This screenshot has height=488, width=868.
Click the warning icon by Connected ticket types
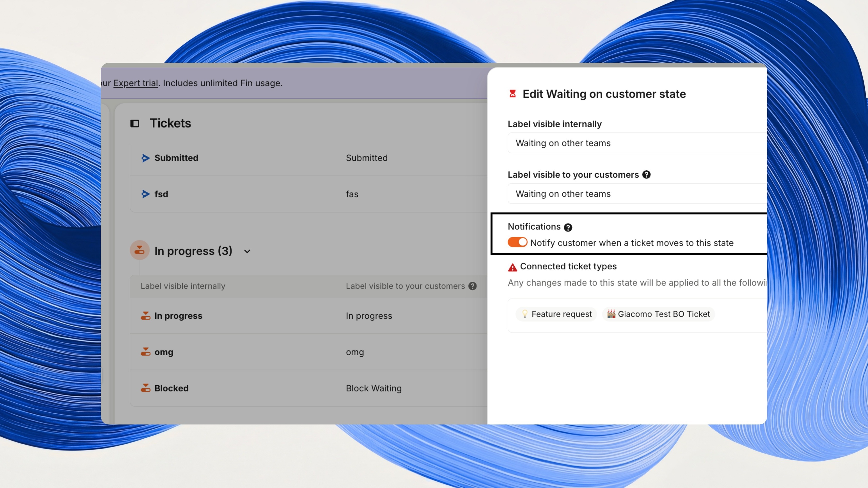click(512, 267)
